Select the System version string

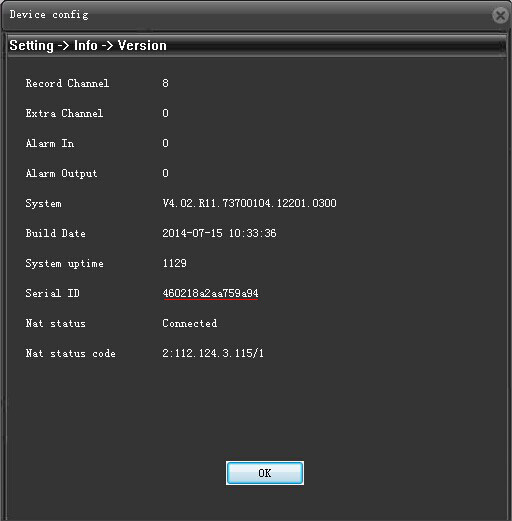249,203
